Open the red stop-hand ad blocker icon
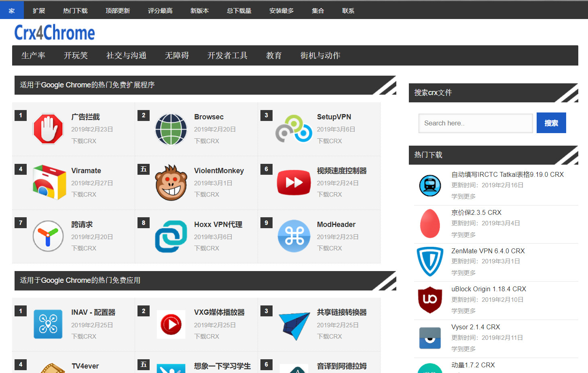 48,129
